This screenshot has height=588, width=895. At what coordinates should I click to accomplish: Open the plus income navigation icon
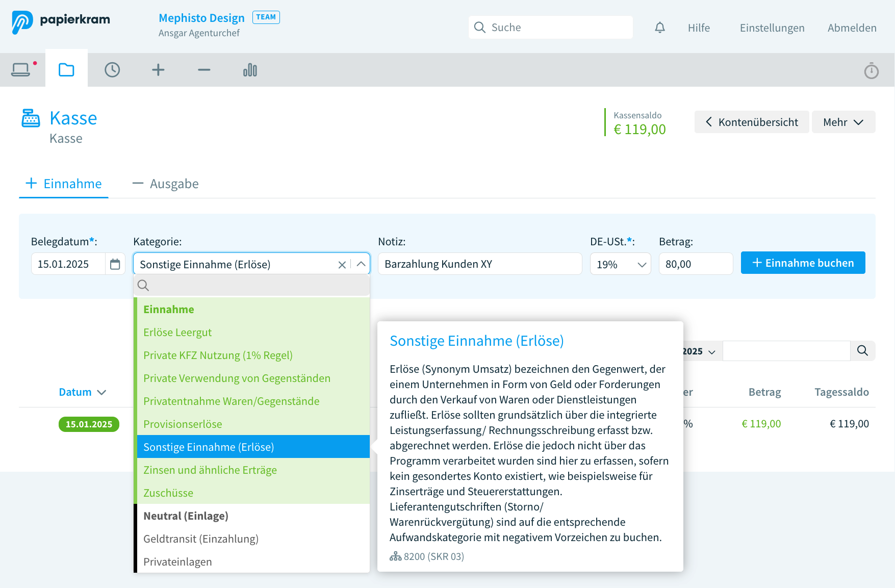click(158, 70)
